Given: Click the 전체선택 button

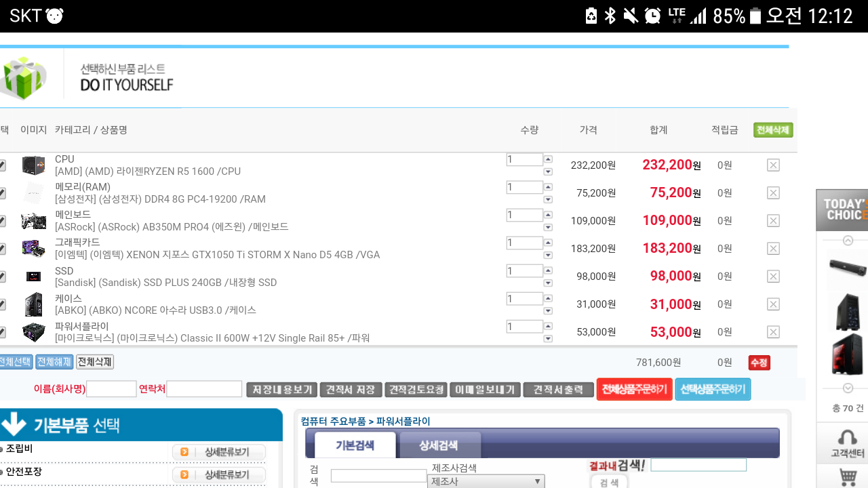Looking at the screenshot, I should [15, 362].
